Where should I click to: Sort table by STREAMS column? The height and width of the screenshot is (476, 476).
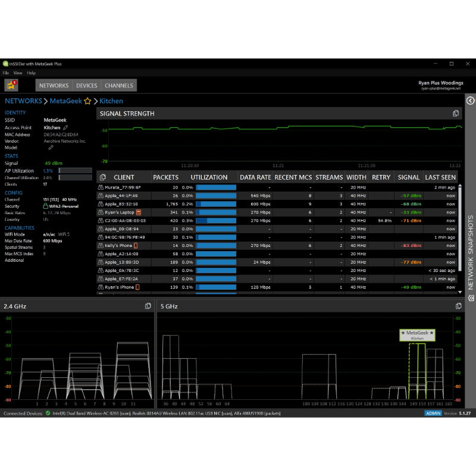pos(329,177)
